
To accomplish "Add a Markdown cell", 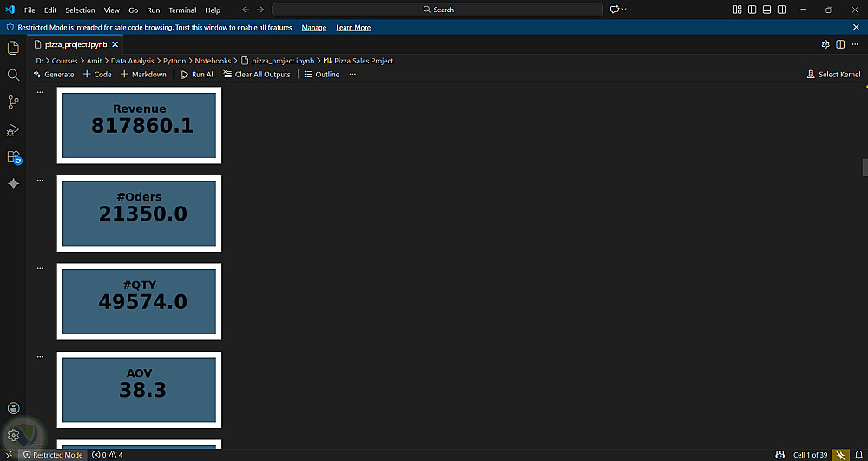I will tap(143, 74).
